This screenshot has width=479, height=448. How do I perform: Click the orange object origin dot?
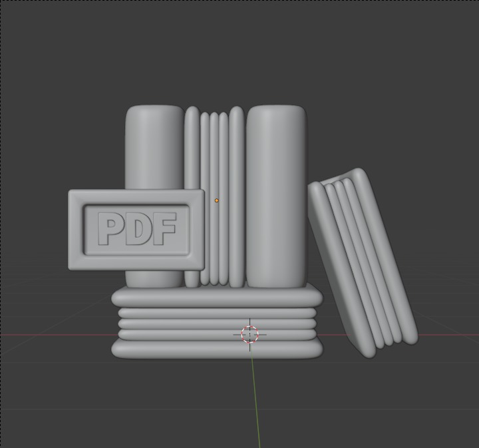217,200
